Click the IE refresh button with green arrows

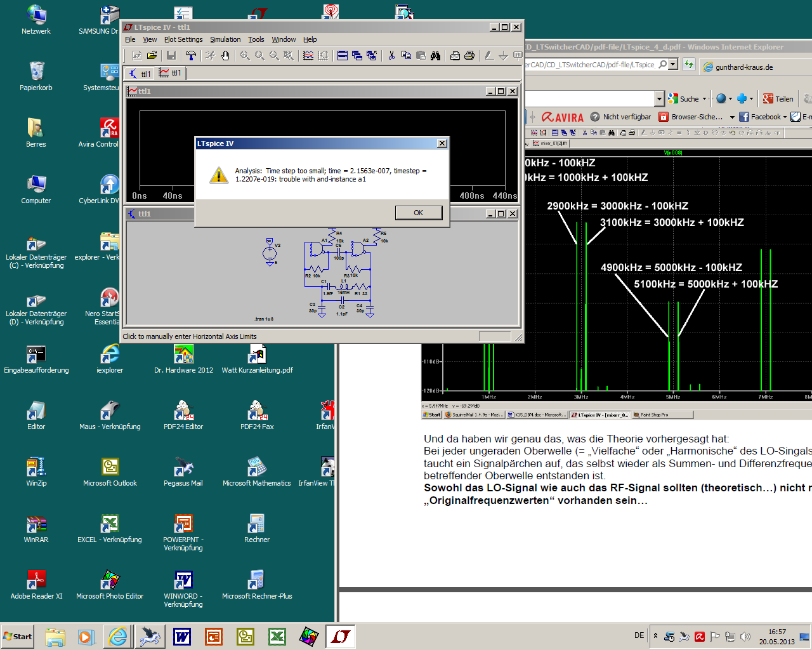click(689, 64)
